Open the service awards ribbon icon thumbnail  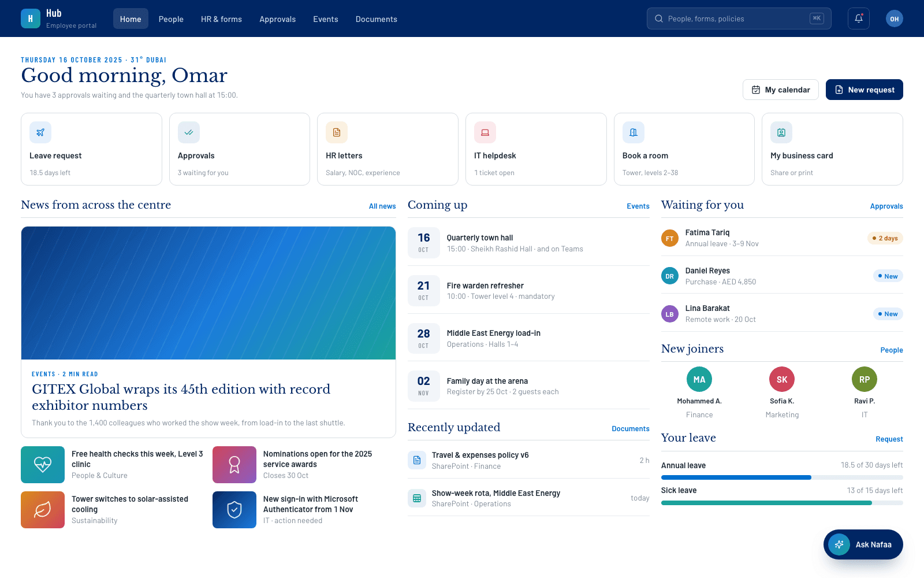click(234, 465)
